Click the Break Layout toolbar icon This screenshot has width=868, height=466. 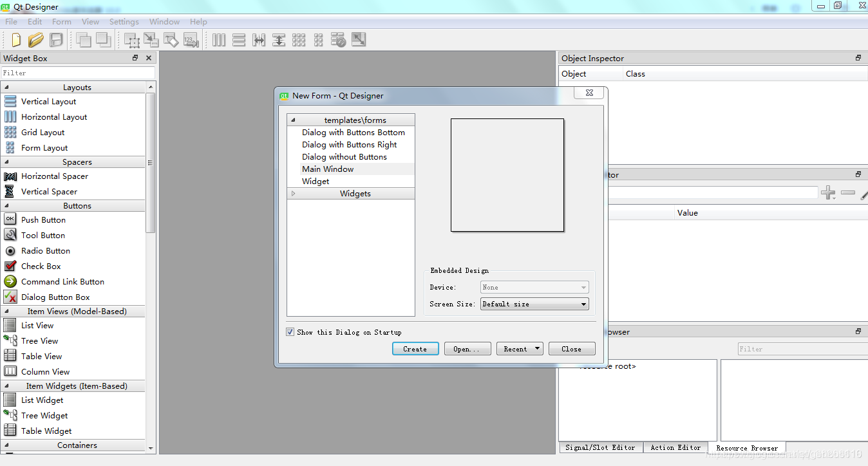[x=339, y=40]
